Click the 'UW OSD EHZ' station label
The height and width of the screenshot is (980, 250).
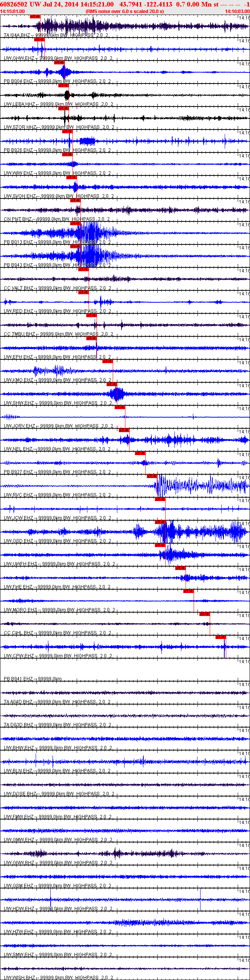pos(18,541)
